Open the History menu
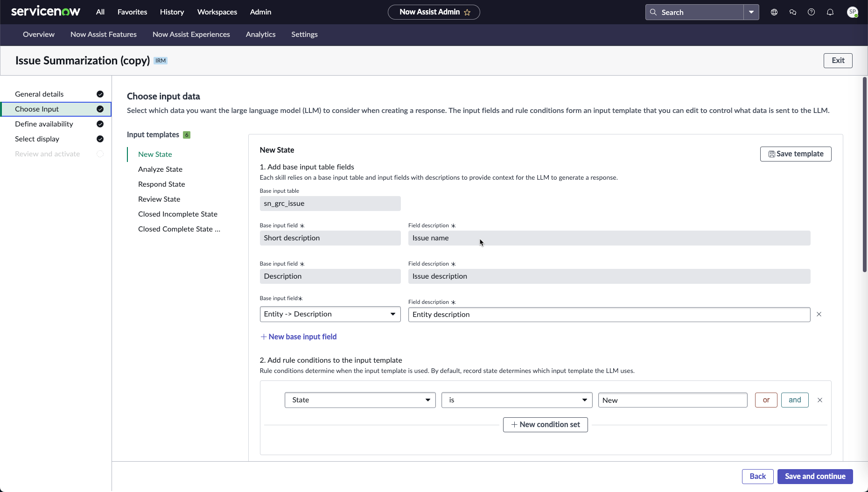Screen dimensions: 868x492 click(172, 12)
